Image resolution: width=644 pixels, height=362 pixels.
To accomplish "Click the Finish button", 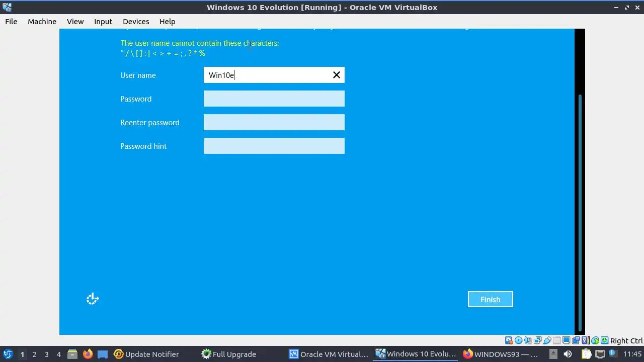I will [x=490, y=299].
